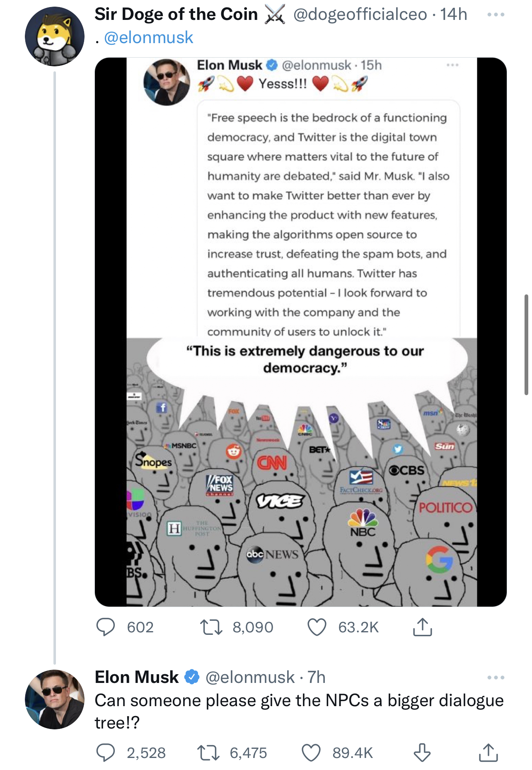
Task: Reply to Sir Doge's tweet
Action: tap(106, 627)
